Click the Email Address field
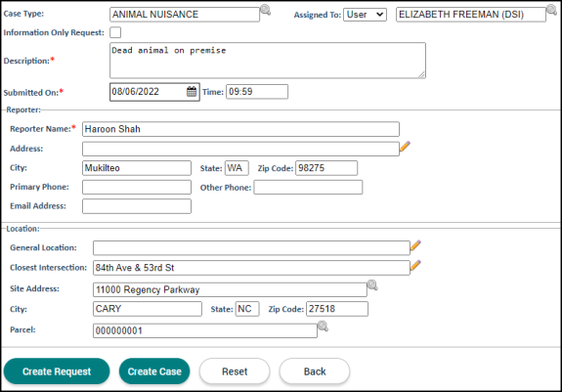The width and height of the screenshot is (562, 392). click(137, 206)
